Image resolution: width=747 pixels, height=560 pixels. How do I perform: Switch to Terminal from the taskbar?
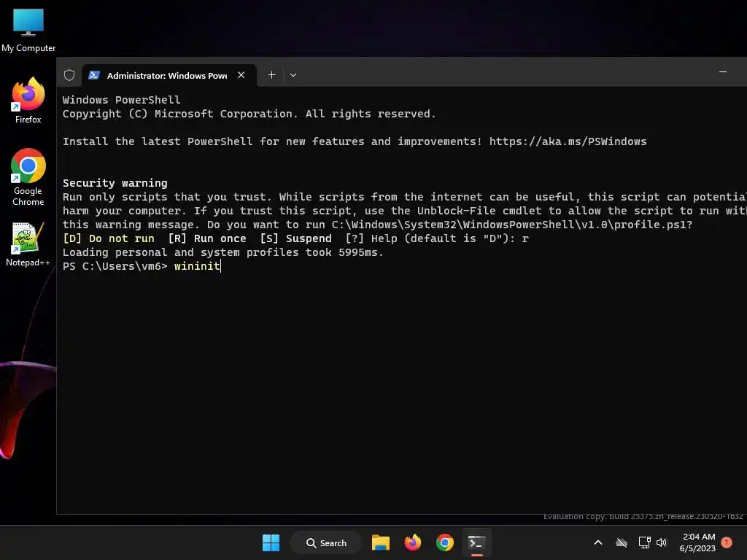pyautogui.click(x=477, y=542)
